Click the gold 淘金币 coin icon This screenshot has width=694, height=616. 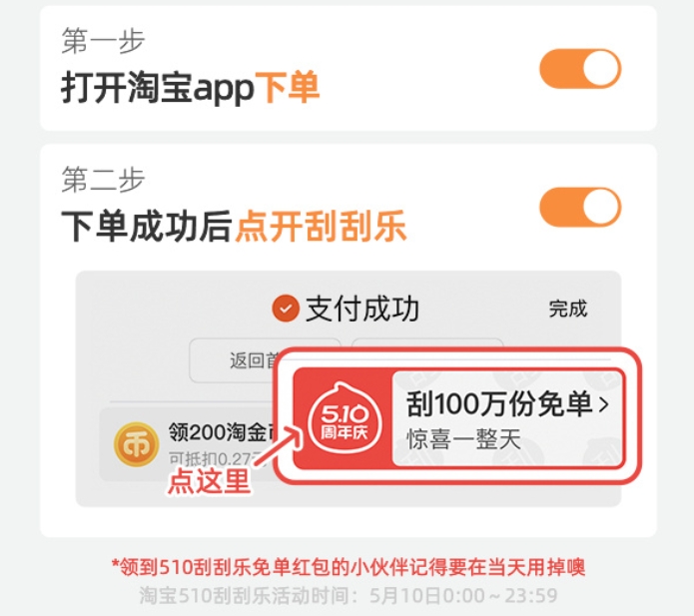point(137,444)
